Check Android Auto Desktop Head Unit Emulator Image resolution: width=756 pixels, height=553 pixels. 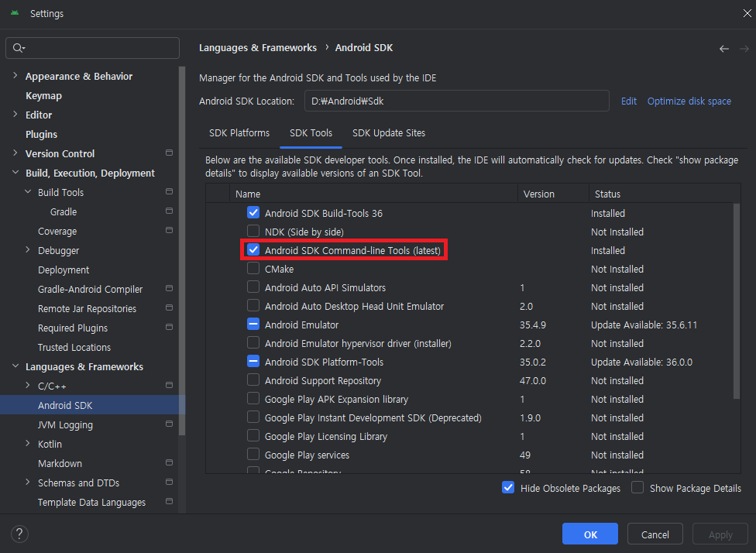(x=253, y=305)
